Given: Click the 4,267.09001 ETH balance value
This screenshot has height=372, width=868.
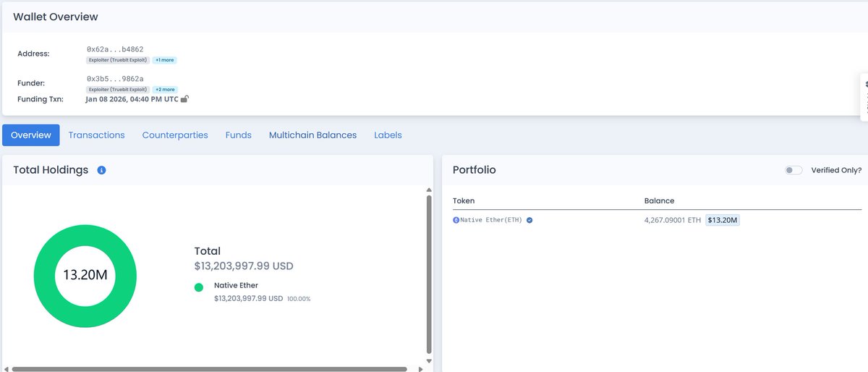Looking at the screenshot, I should [x=673, y=220].
